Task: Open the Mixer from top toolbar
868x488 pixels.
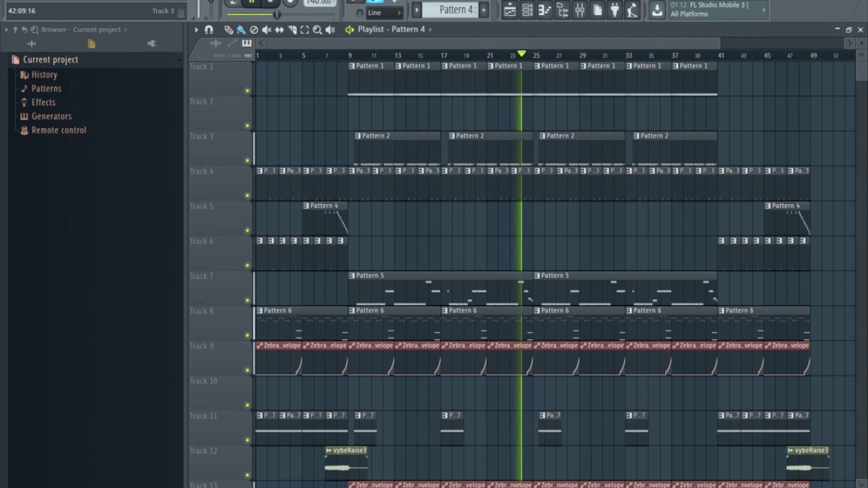Action: [580, 9]
